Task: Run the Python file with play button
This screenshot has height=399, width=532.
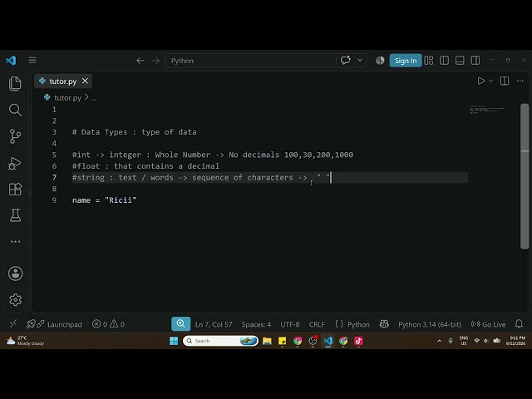Action: click(480, 81)
